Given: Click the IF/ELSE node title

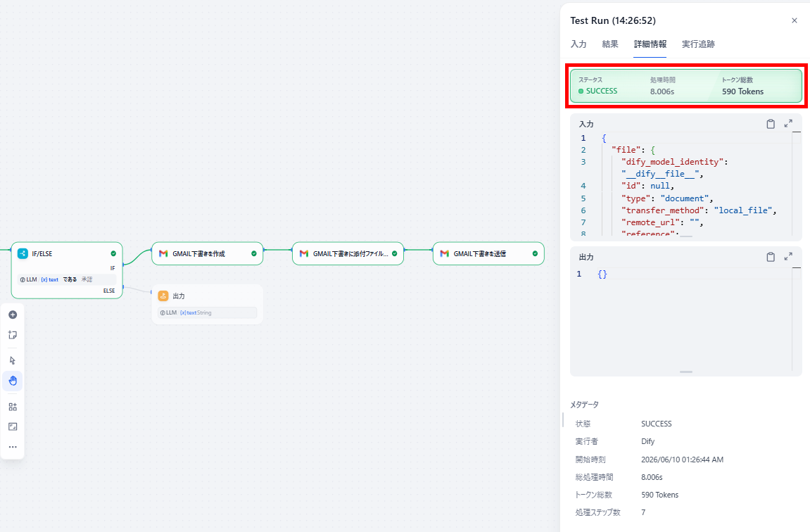Looking at the screenshot, I should 42,253.
